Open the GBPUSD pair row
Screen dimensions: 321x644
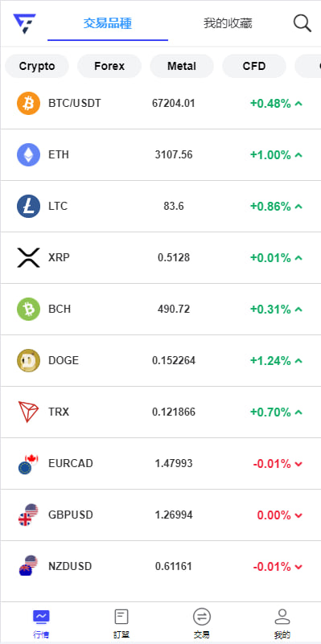click(x=160, y=515)
